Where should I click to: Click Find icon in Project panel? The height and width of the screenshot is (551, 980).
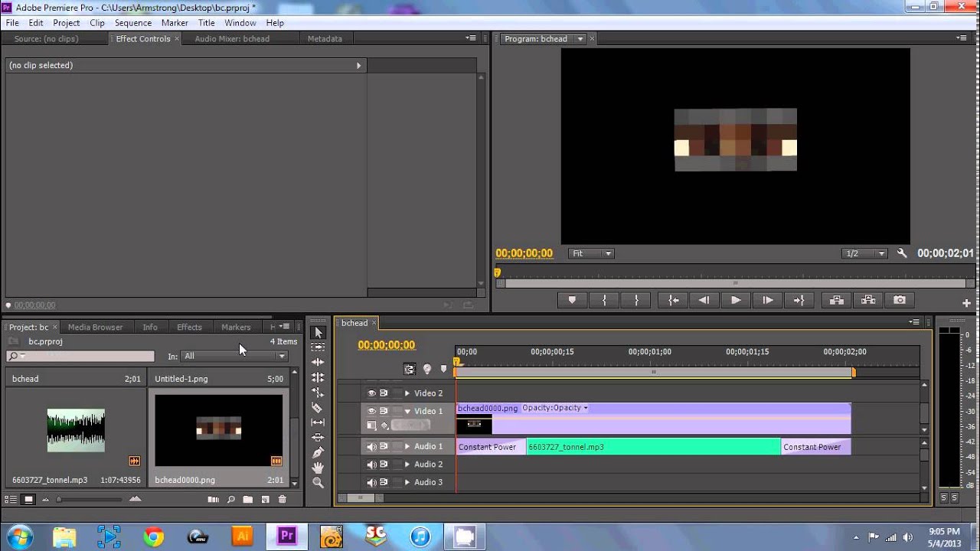230,499
